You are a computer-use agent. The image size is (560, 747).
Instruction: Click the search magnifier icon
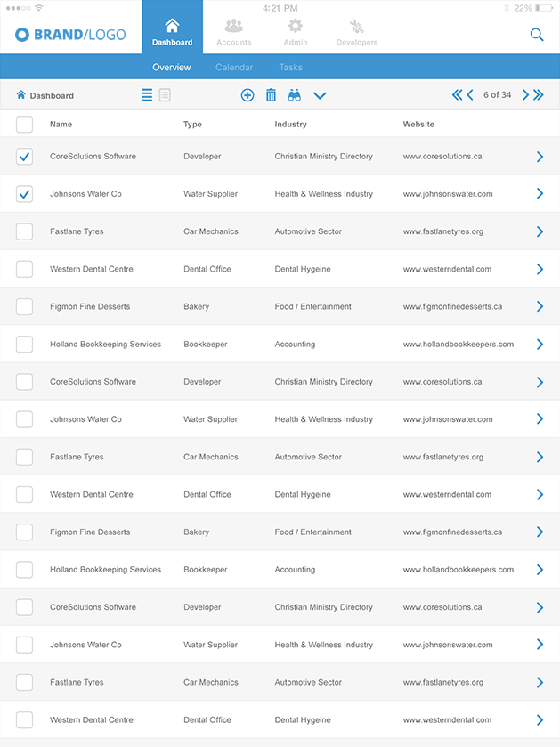537,35
